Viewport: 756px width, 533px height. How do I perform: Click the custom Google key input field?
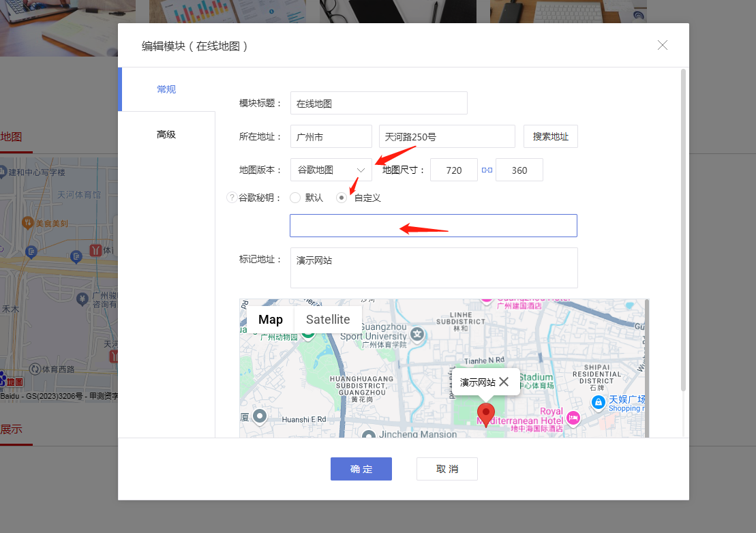[434, 226]
